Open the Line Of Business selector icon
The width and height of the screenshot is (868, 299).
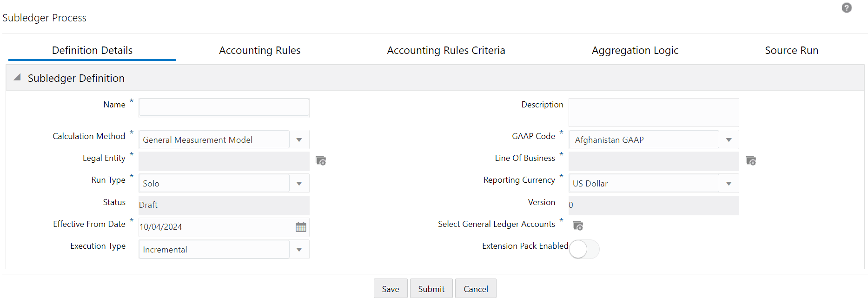[751, 161]
